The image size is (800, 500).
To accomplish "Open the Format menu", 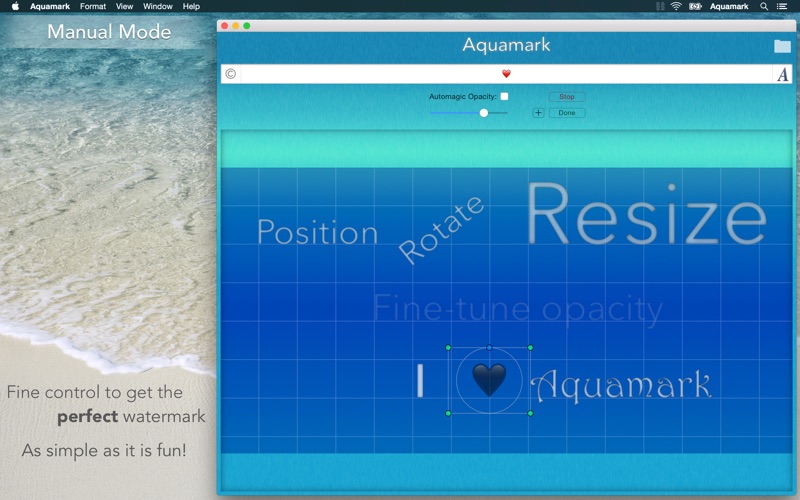I will click(93, 6).
